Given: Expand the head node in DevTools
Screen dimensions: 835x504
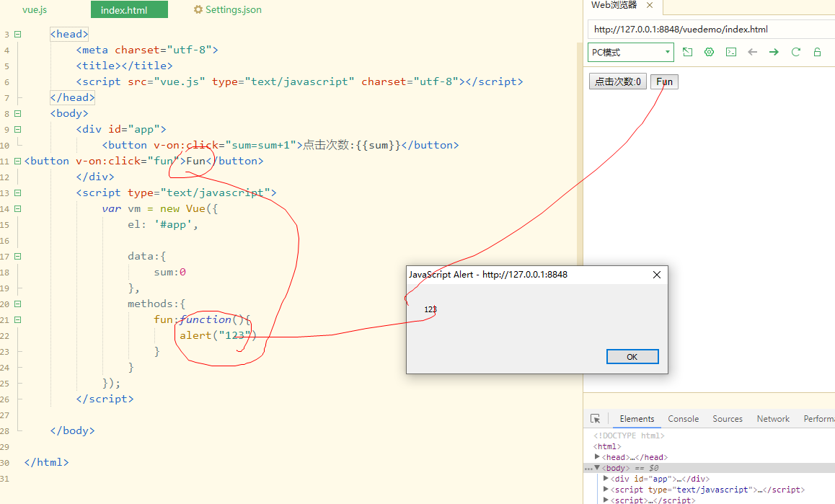Looking at the screenshot, I should point(597,456).
